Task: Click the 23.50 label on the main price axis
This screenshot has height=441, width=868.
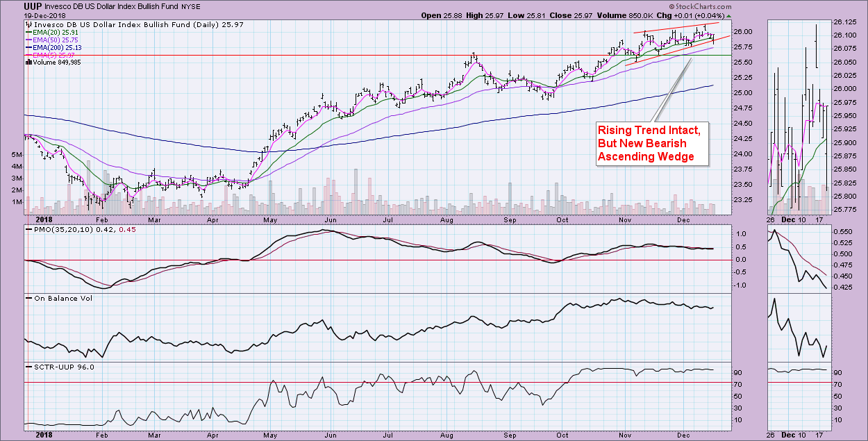Action: (x=743, y=185)
